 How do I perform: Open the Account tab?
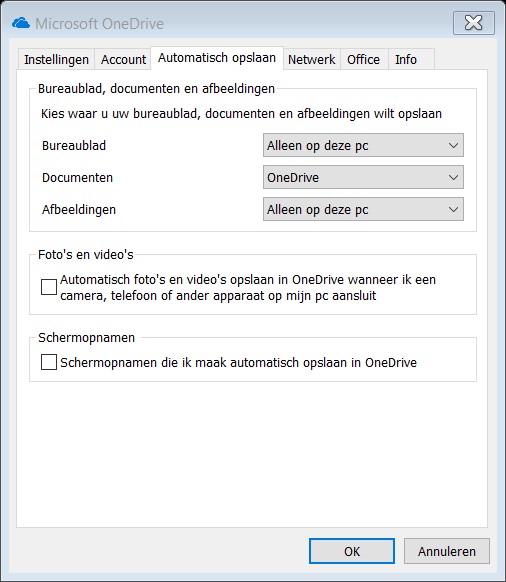pos(123,59)
